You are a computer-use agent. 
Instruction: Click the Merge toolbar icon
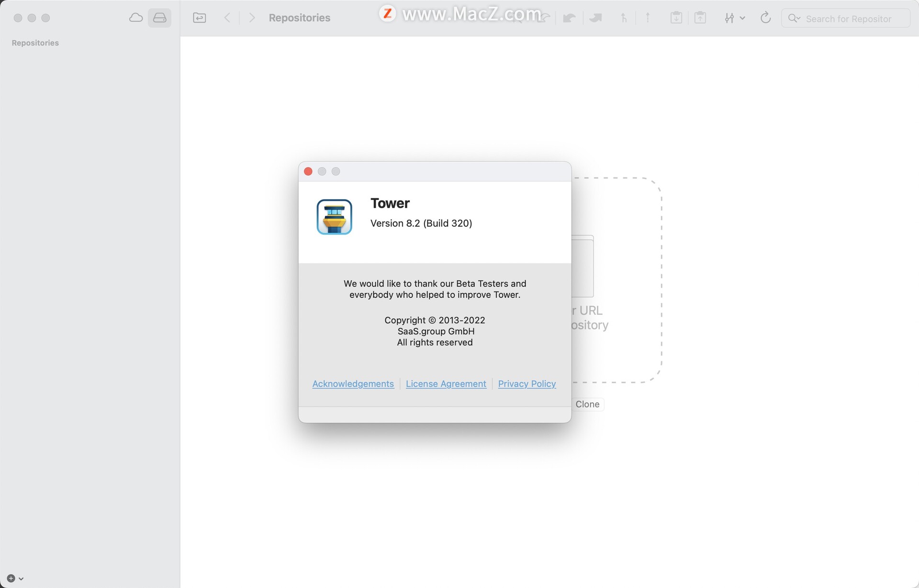click(x=624, y=18)
